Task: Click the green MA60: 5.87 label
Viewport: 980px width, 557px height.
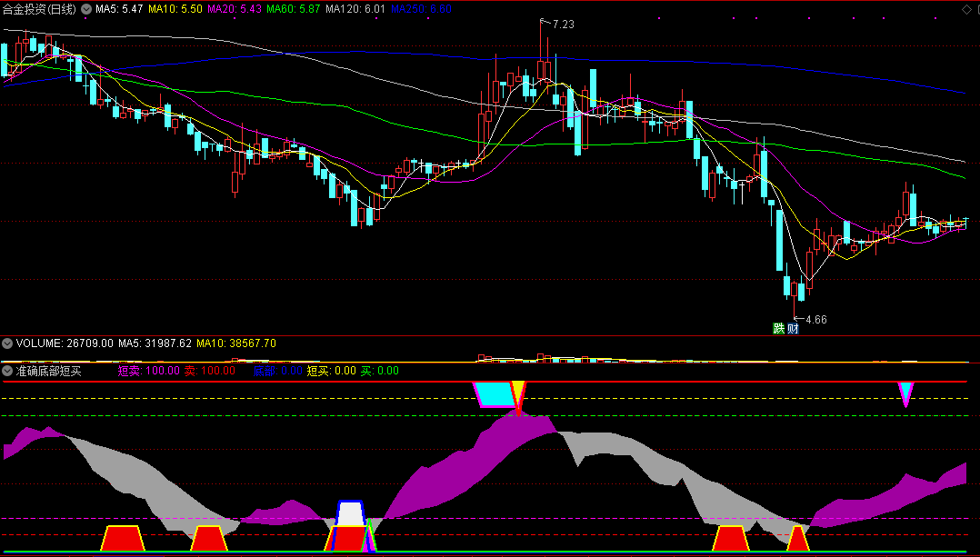Action: (x=294, y=9)
